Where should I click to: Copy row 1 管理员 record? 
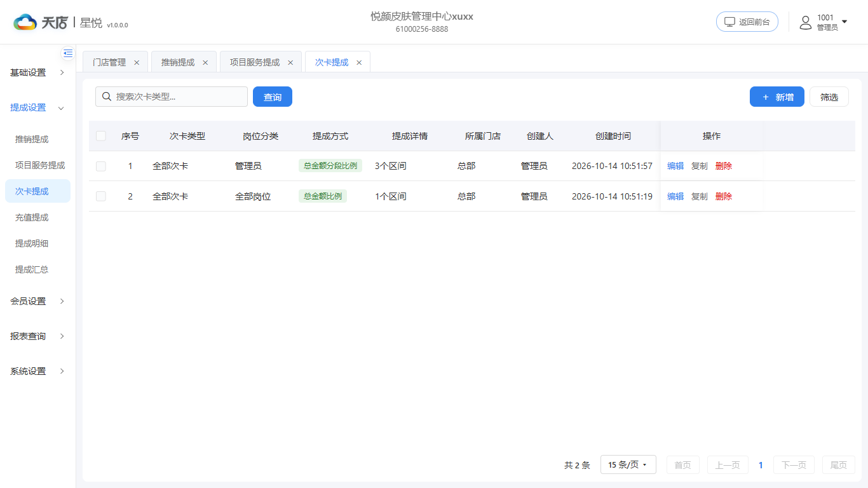click(700, 166)
